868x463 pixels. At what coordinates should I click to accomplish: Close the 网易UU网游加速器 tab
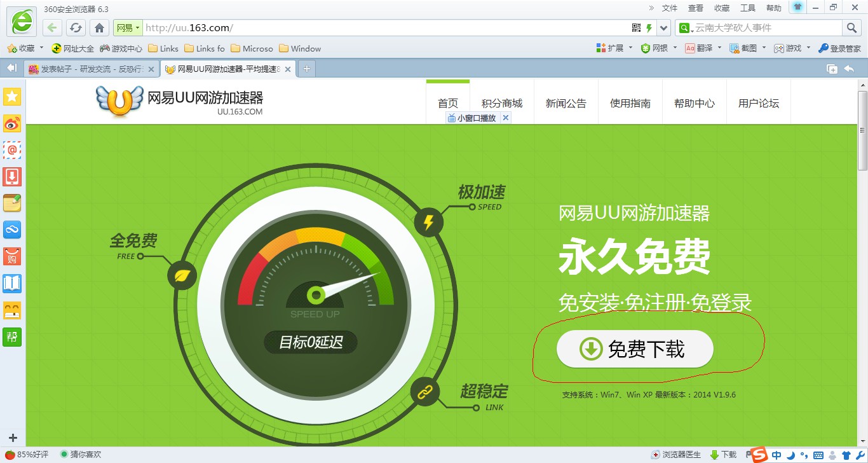[288, 69]
